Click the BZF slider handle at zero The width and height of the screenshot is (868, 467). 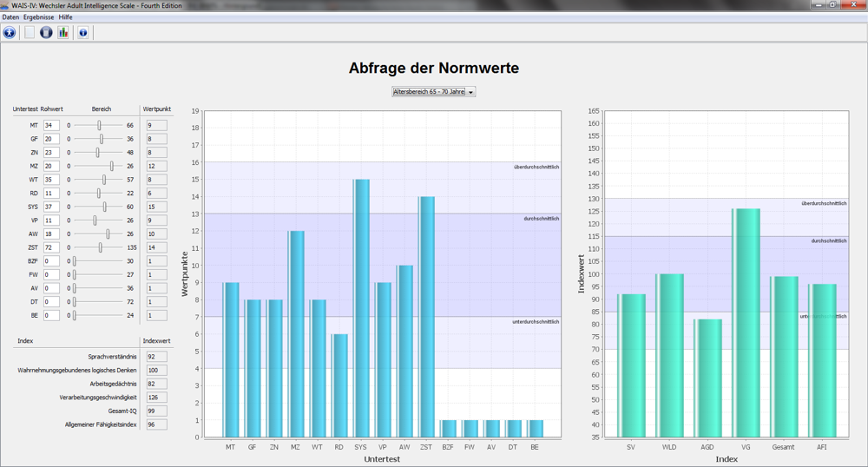pyautogui.click(x=75, y=260)
